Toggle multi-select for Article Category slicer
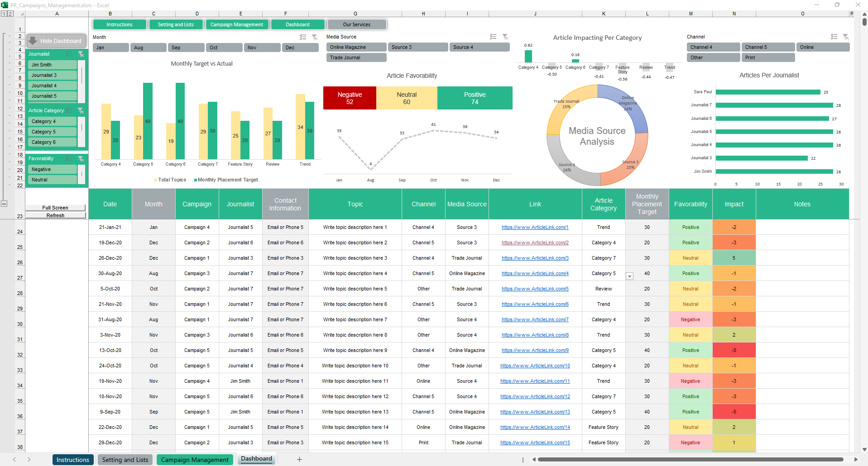868x466 pixels. (69, 110)
